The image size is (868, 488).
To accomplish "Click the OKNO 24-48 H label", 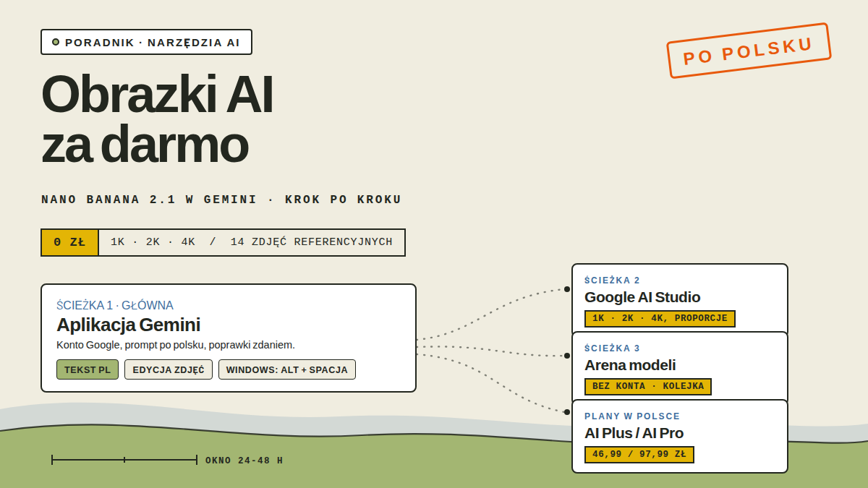I will (x=244, y=461).
